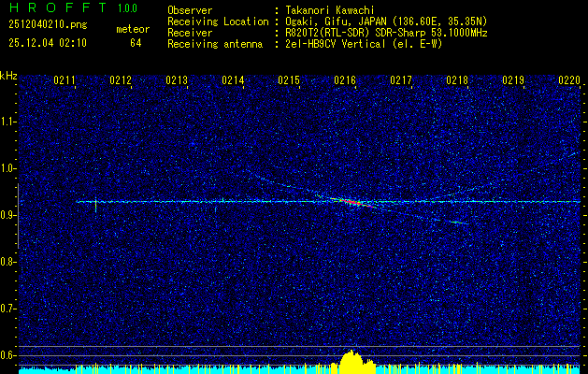Click the Receiving antenna field label
The image size is (588, 374).
coord(215,44)
